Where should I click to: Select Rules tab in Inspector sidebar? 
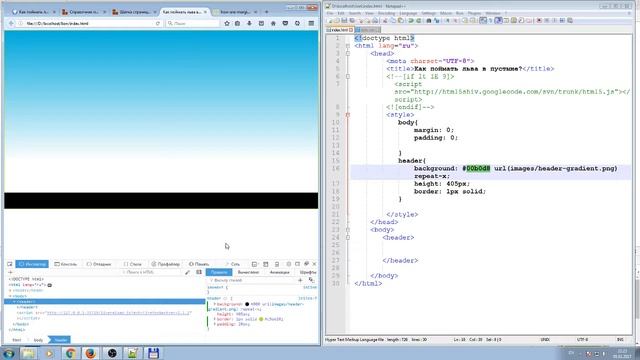point(219,272)
